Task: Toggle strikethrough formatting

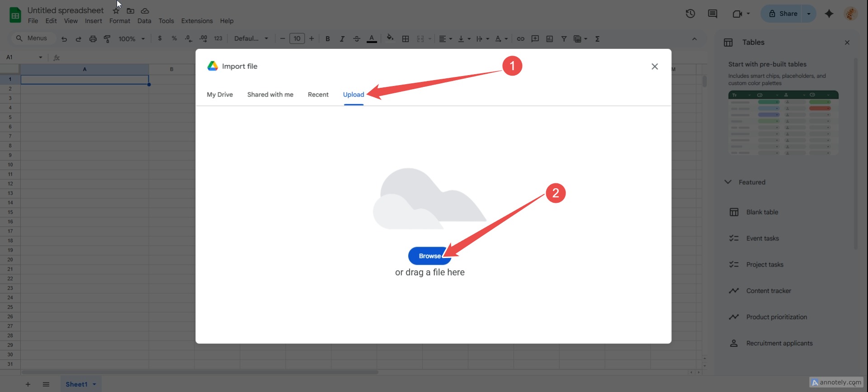Action: pos(357,39)
